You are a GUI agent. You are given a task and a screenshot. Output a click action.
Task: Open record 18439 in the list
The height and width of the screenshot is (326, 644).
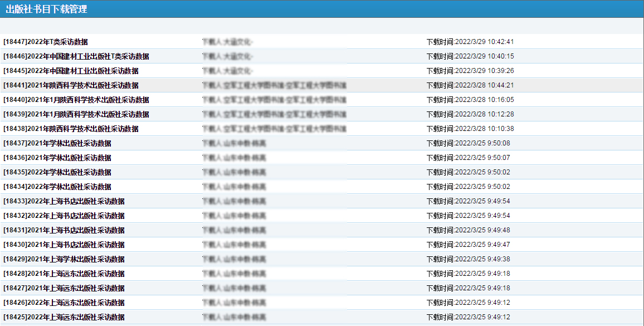[76, 114]
